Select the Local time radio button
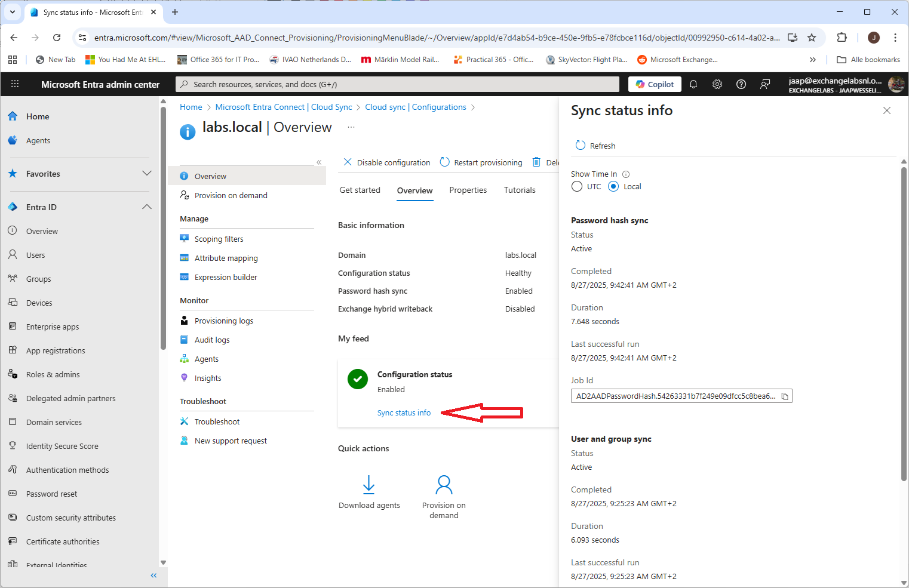The image size is (909, 588). (613, 186)
